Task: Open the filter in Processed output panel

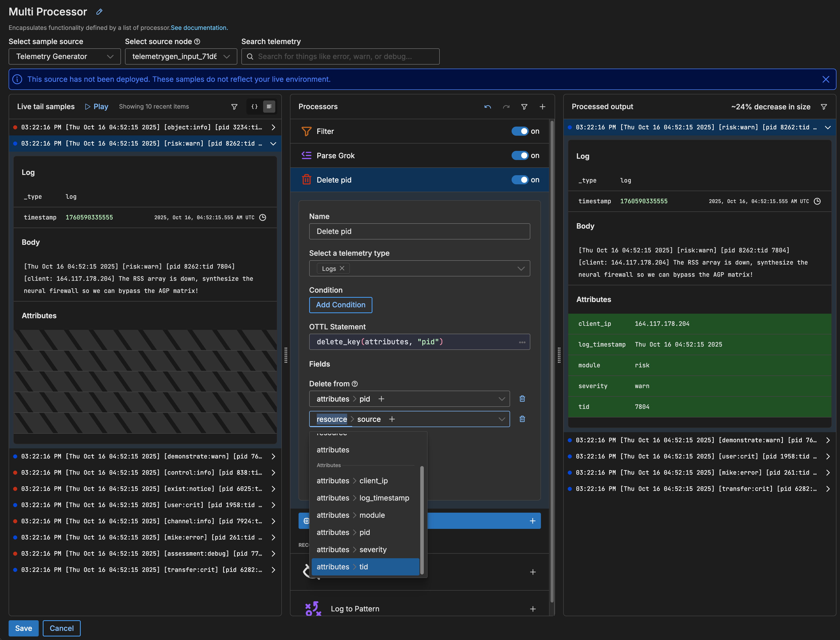Action: pos(824,107)
